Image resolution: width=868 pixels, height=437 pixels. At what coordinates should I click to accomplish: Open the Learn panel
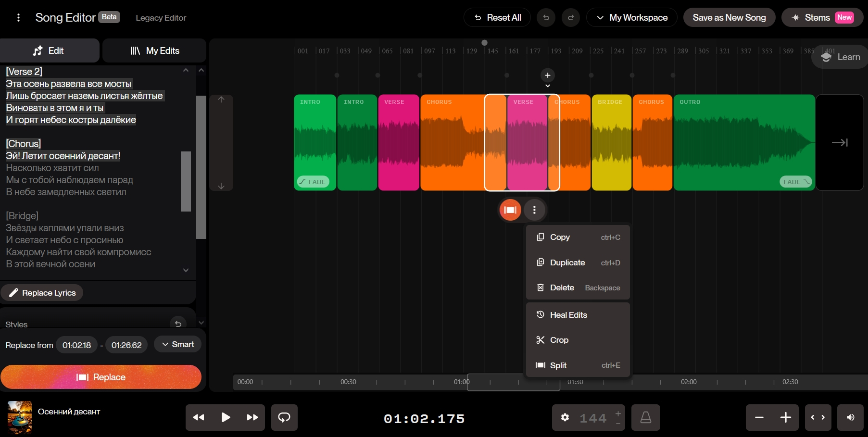(x=840, y=57)
